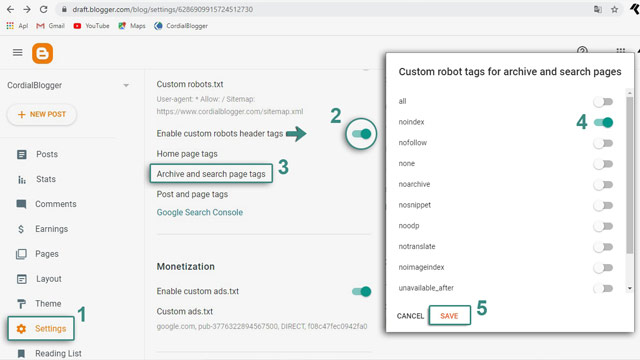The image size is (640, 360).
Task: Toggle Enable custom ads.txt switch
Action: (361, 291)
